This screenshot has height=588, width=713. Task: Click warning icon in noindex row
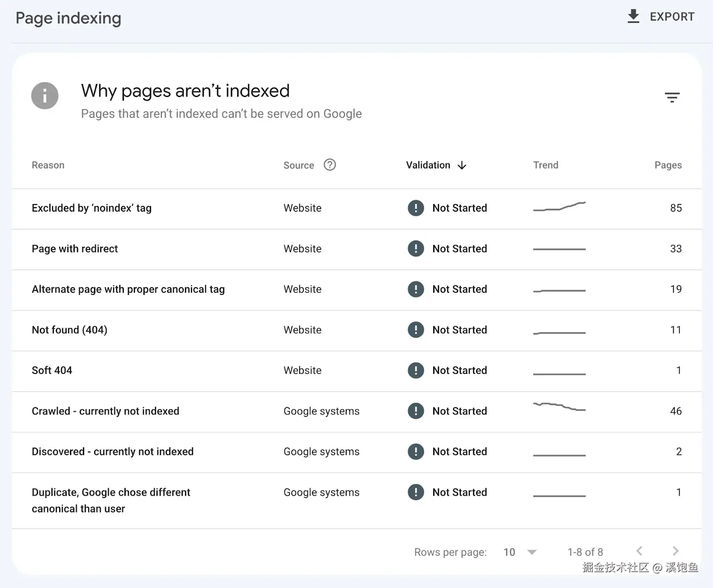(x=416, y=208)
